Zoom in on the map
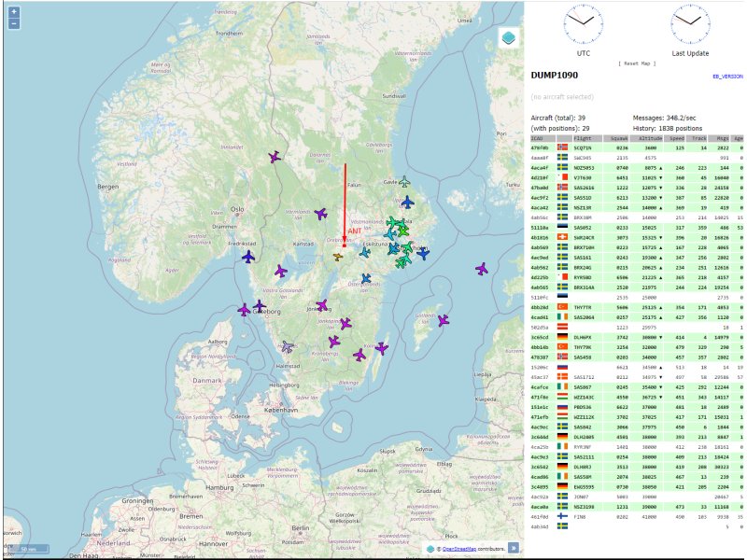Viewport: 747px width, 560px height. click(14, 12)
